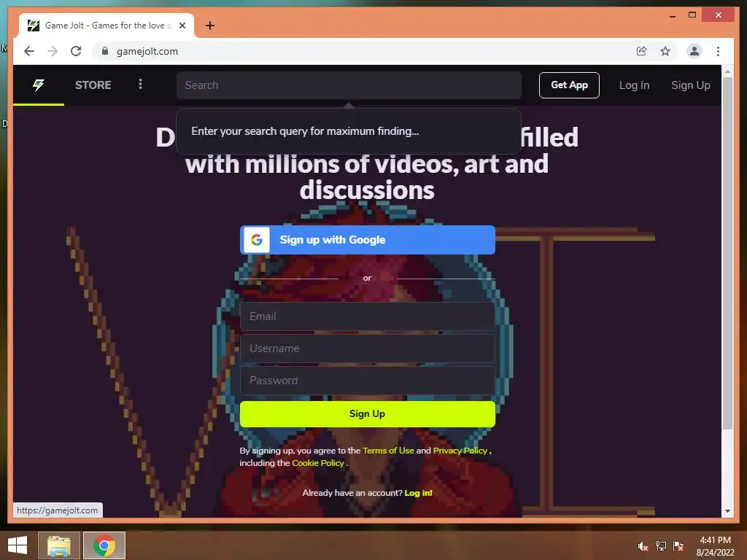
Task: Click the Get App button
Action: [569, 85]
